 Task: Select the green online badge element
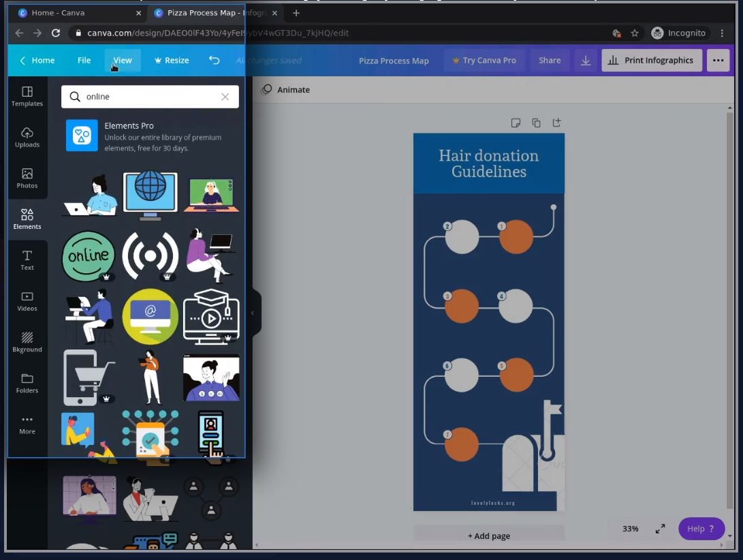coord(89,256)
